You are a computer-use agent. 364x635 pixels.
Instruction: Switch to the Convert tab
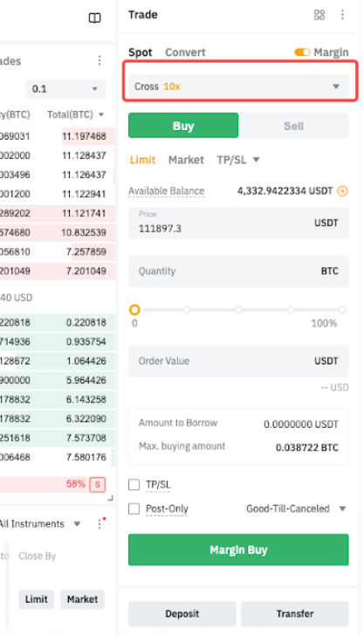click(x=185, y=52)
